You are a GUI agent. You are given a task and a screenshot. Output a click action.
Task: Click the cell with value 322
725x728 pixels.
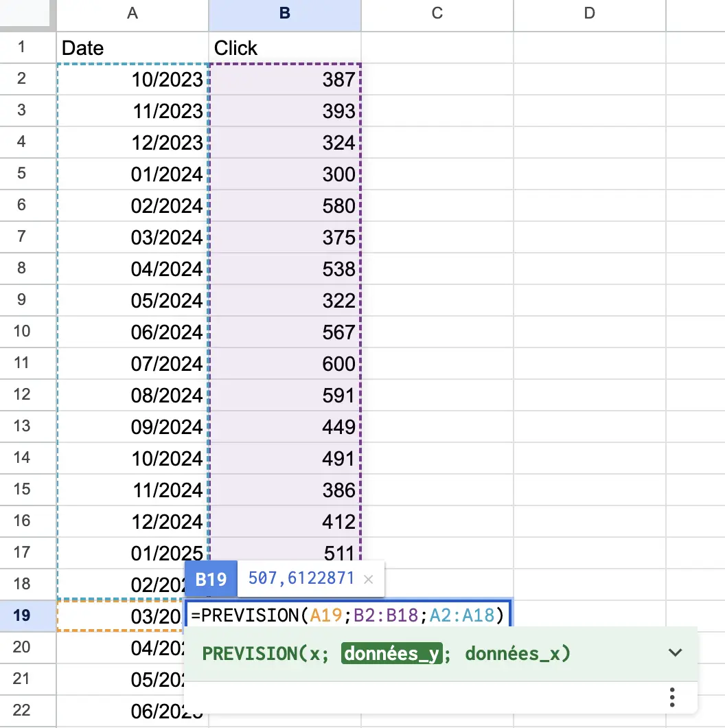(284, 300)
